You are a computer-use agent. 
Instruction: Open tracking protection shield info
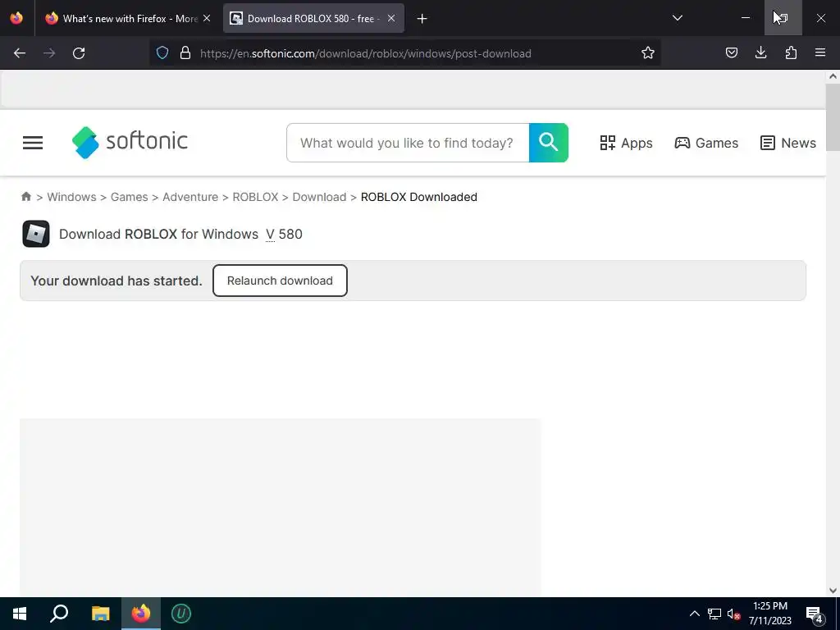tap(162, 53)
